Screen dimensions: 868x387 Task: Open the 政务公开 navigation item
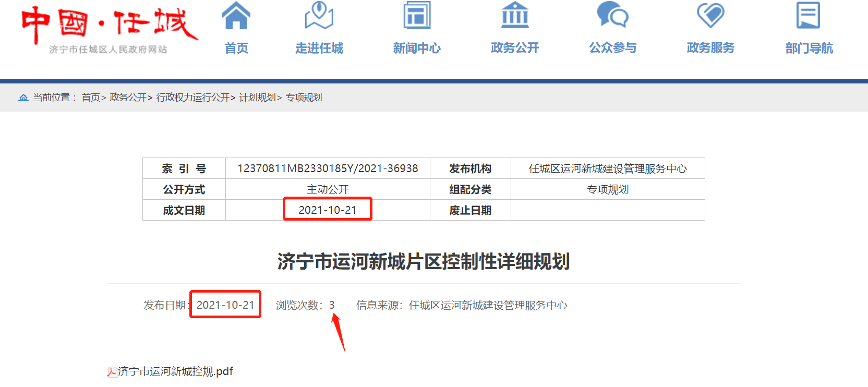[515, 48]
